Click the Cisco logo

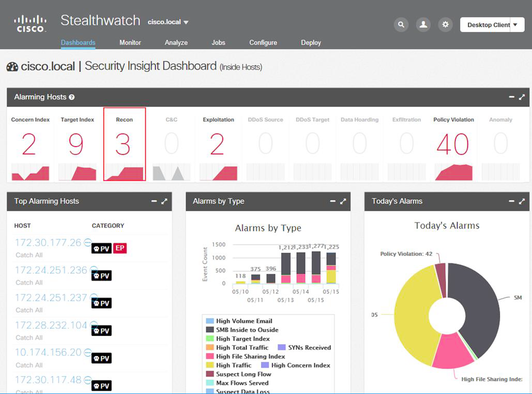[x=30, y=24]
